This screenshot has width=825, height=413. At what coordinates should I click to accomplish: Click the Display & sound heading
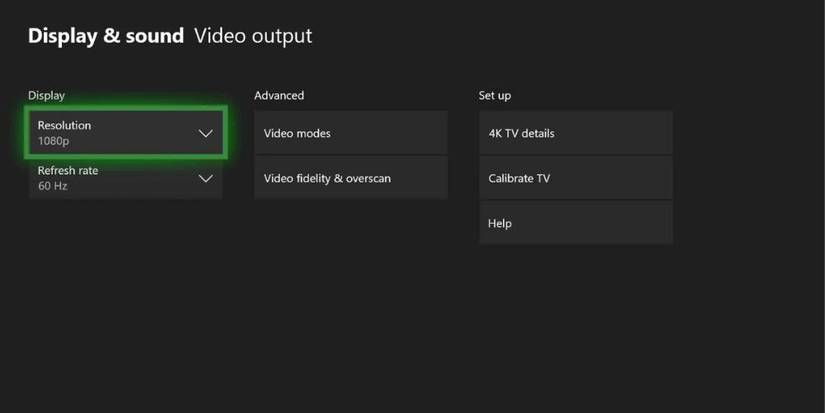(x=106, y=36)
